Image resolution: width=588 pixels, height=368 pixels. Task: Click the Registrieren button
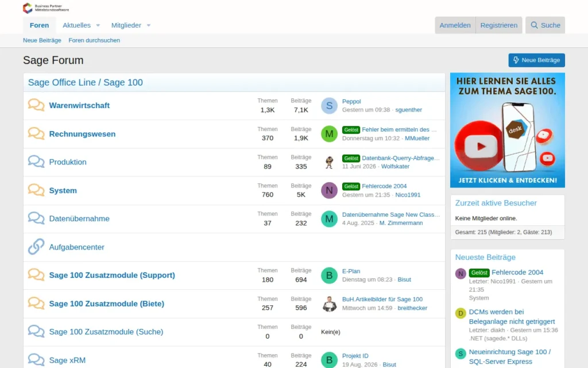499,25
